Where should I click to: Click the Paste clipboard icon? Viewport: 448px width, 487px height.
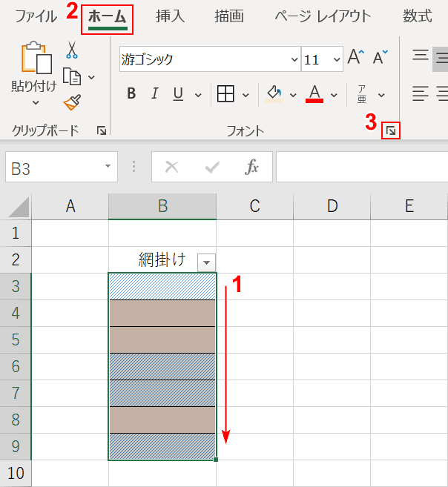tap(36, 58)
